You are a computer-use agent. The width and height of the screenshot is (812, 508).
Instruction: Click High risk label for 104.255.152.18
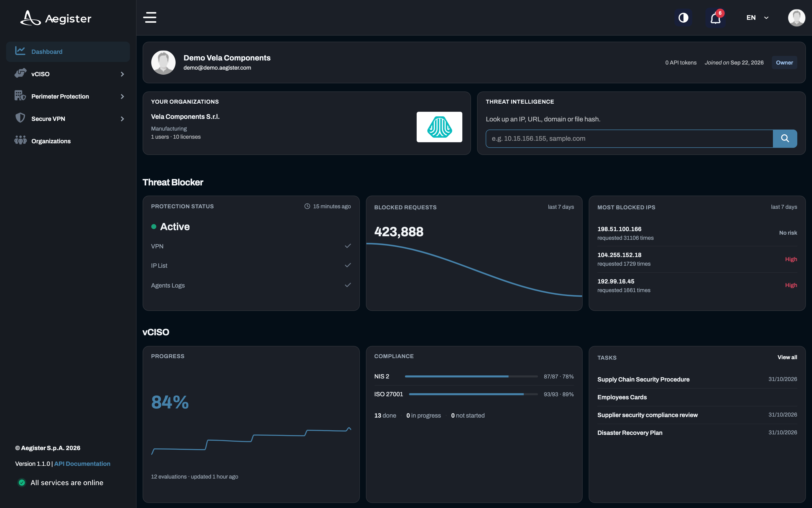click(791, 259)
